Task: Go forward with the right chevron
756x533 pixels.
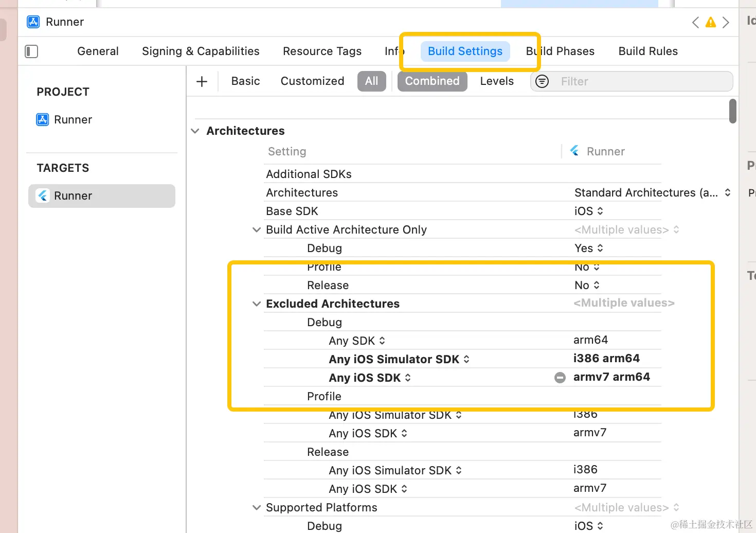Action: (726, 22)
